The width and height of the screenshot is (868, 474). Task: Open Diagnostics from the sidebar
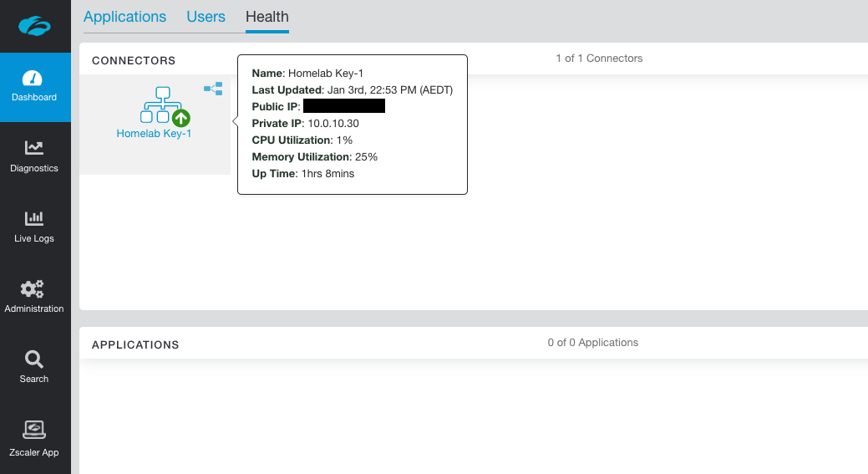[34, 149]
